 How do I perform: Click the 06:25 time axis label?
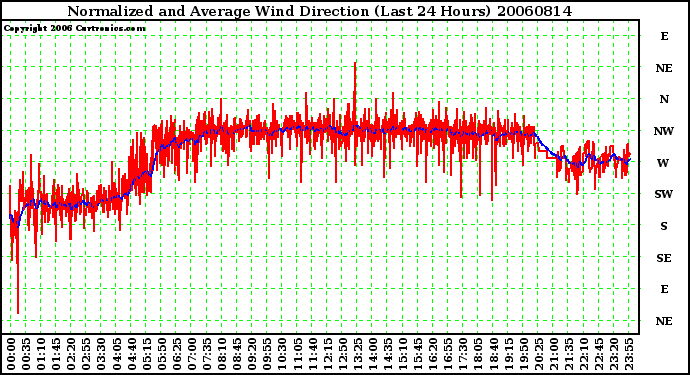coord(177,354)
